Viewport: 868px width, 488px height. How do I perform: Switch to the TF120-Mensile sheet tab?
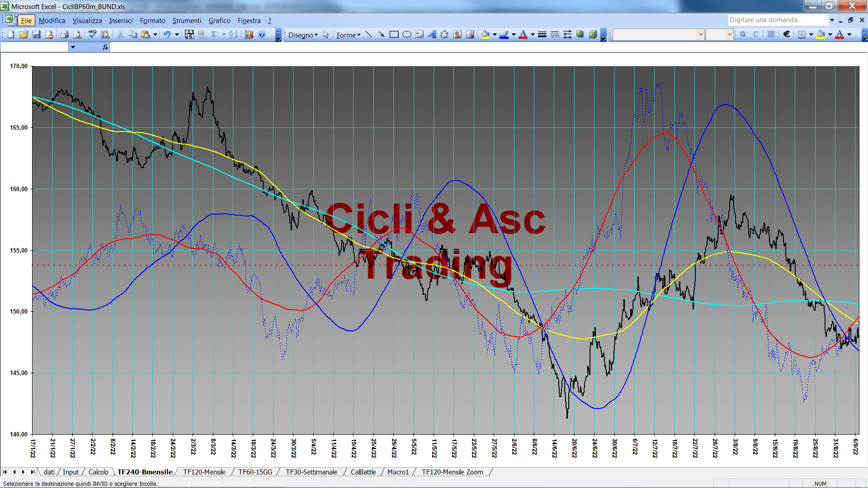204,472
